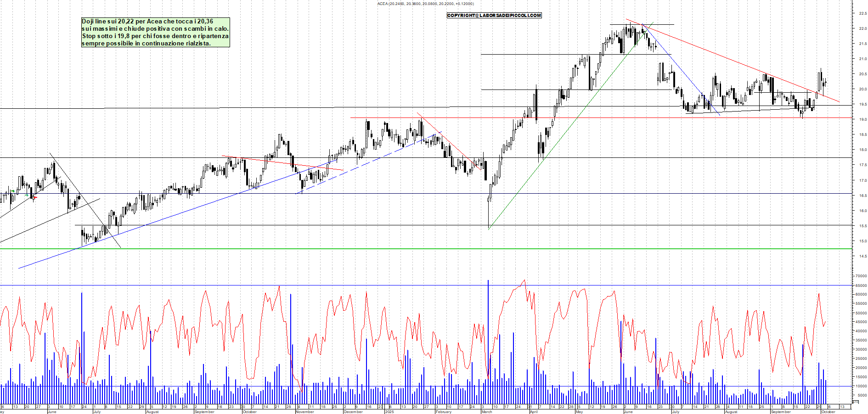This screenshot has height=414, width=868.
Task: Click the May label on time axis
Action: coord(579,412)
